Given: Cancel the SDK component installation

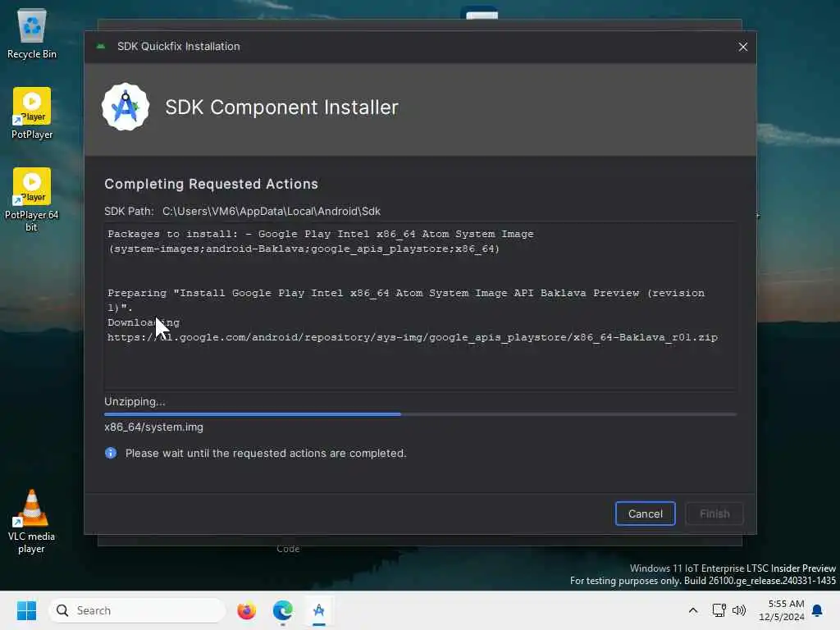Looking at the screenshot, I should [645, 514].
